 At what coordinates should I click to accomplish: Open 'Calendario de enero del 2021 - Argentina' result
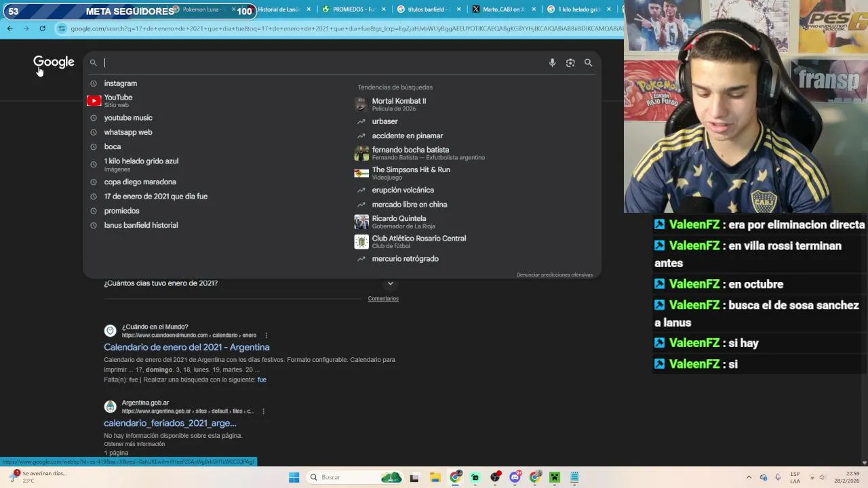(x=186, y=347)
